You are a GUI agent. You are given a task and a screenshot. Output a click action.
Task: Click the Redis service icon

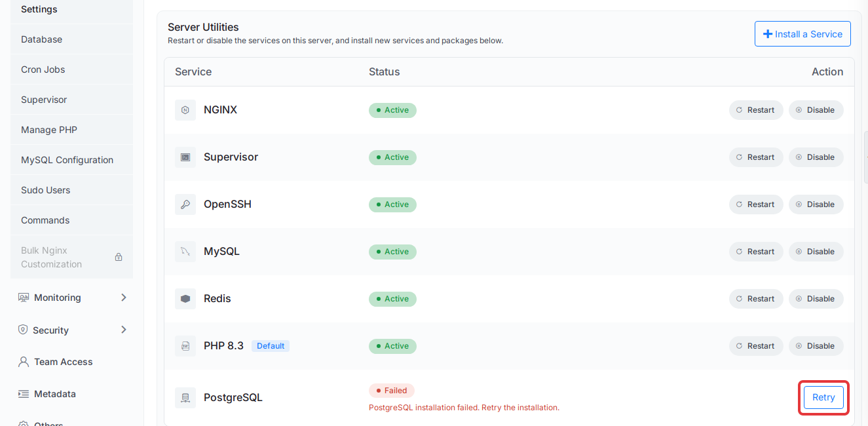click(x=185, y=299)
